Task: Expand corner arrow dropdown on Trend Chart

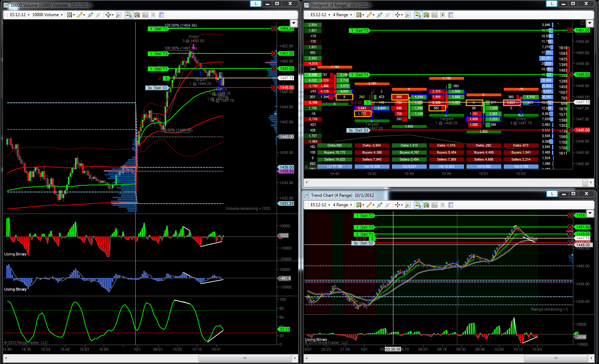Action: (590, 213)
